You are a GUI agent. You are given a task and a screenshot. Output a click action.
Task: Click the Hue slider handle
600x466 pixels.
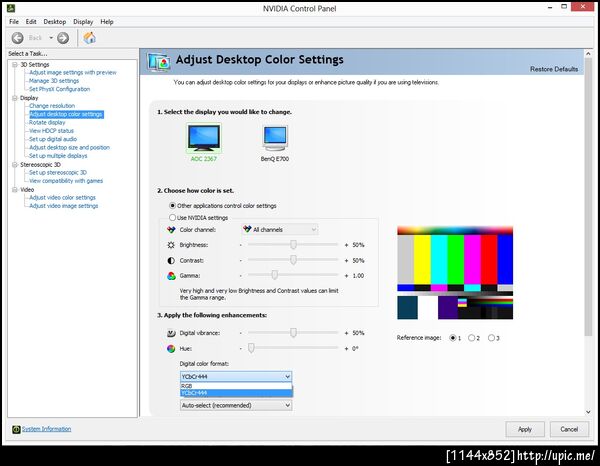point(251,348)
